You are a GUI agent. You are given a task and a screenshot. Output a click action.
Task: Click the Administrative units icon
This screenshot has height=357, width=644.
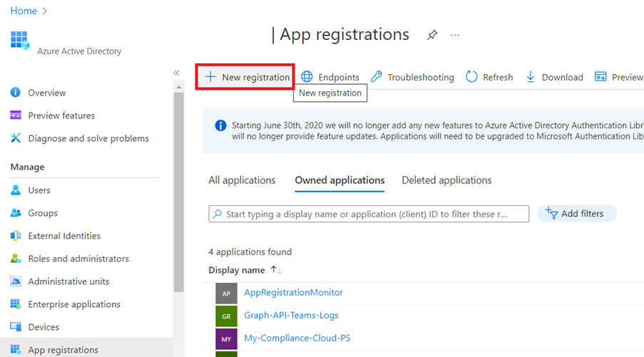click(16, 281)
